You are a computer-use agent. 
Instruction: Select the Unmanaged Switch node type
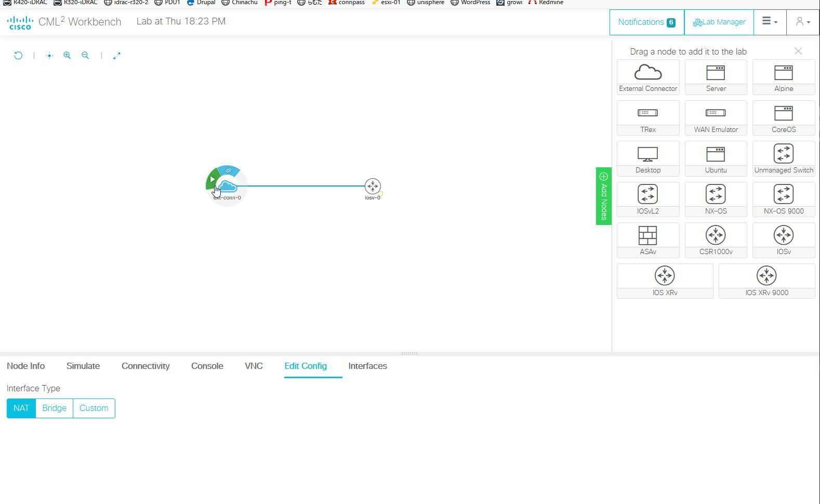pyautogui.click(x=784, y=158)
